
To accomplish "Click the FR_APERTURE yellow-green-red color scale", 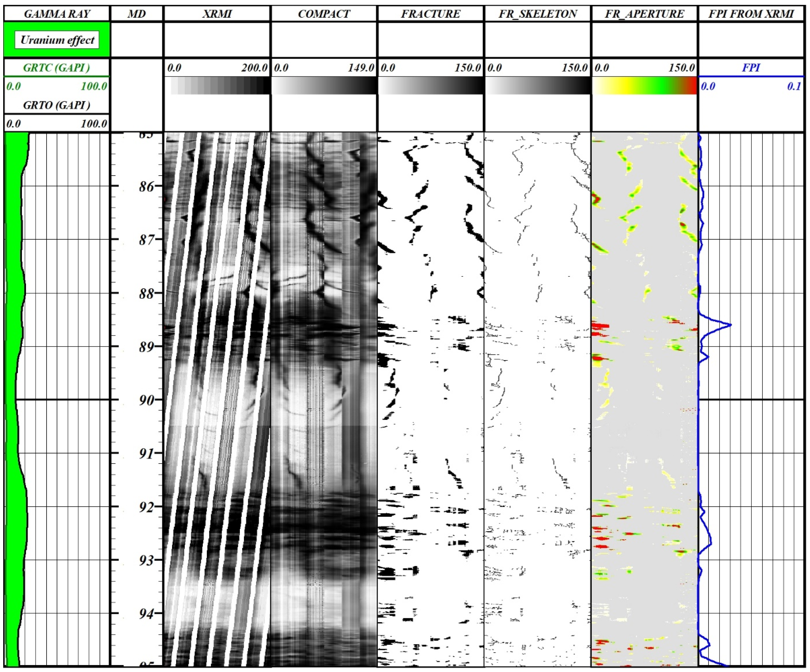I will point(644,86).
